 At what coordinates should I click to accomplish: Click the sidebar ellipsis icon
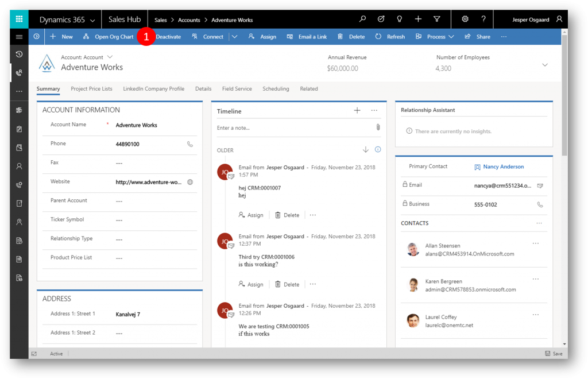[x=19, y=91]
